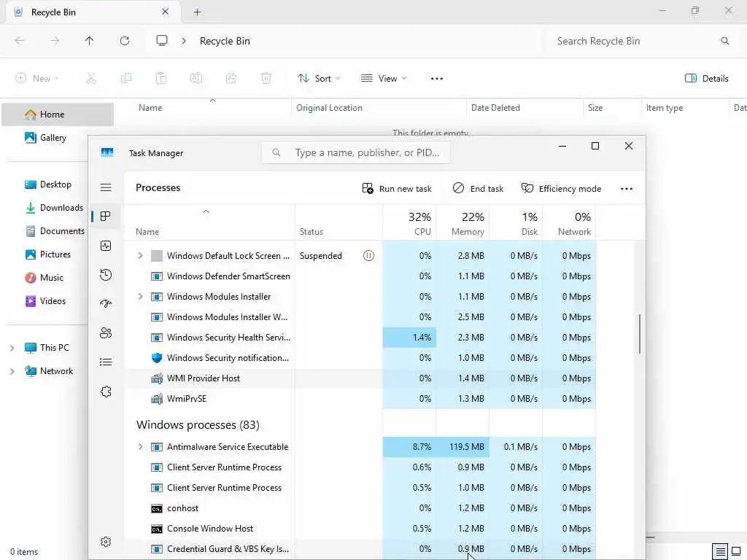The height and width of the screenshot is (560, 747).
Task: Open Startup apps icon in Task Manager sidebar
Action: coord(106,303)
